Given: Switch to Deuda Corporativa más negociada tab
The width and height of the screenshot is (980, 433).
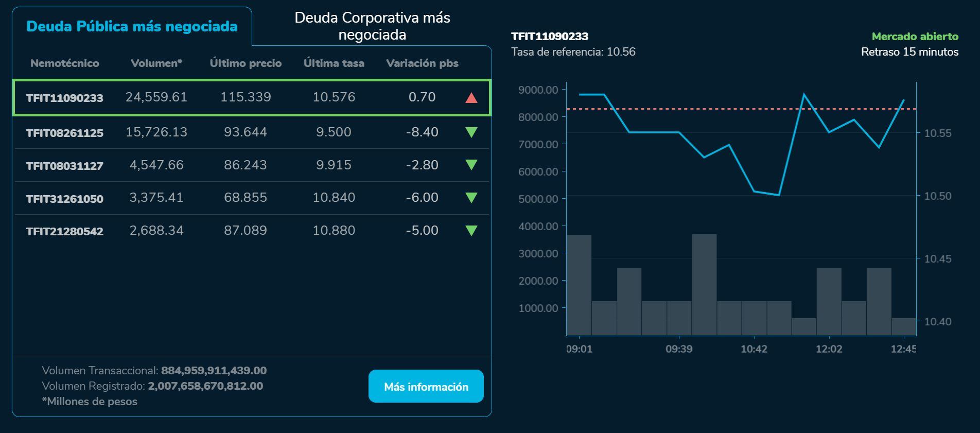Looking at the screenshot, I should tap(372, 26).
